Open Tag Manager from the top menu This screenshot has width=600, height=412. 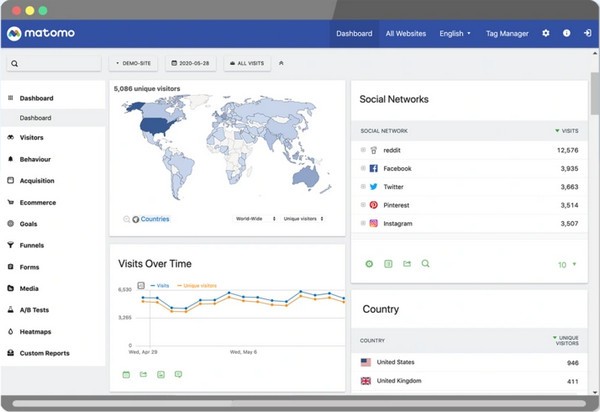(507, 33)
